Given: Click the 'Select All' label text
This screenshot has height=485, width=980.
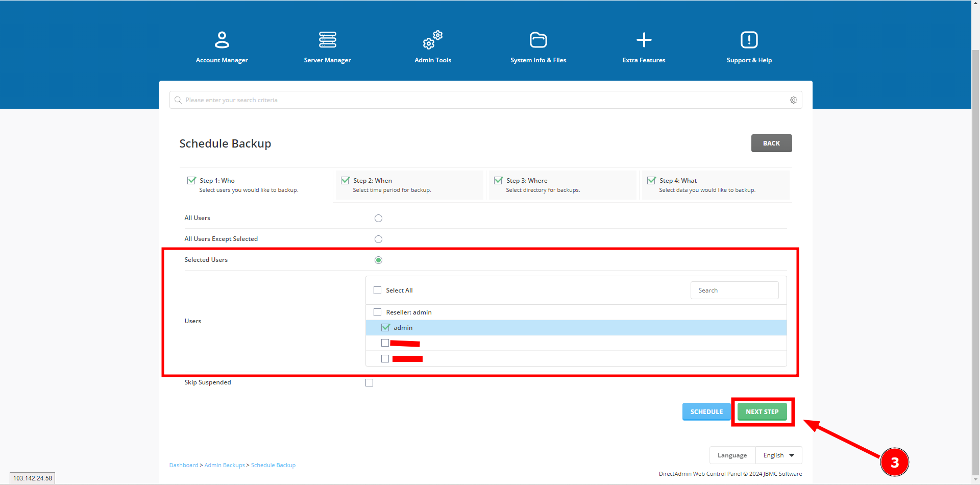Looking at the screenshot, I should 399,290.
